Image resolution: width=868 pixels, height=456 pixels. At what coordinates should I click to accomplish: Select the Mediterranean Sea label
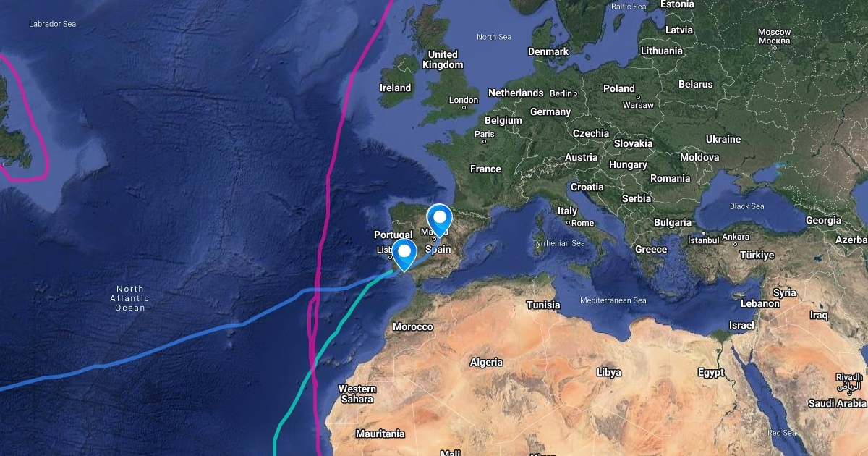coord(613,300)
